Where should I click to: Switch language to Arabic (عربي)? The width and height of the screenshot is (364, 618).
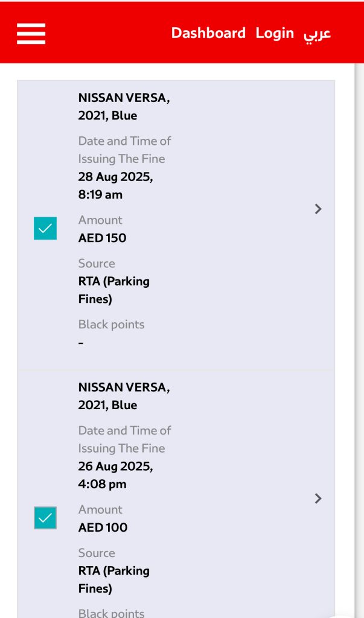point(318,34)
